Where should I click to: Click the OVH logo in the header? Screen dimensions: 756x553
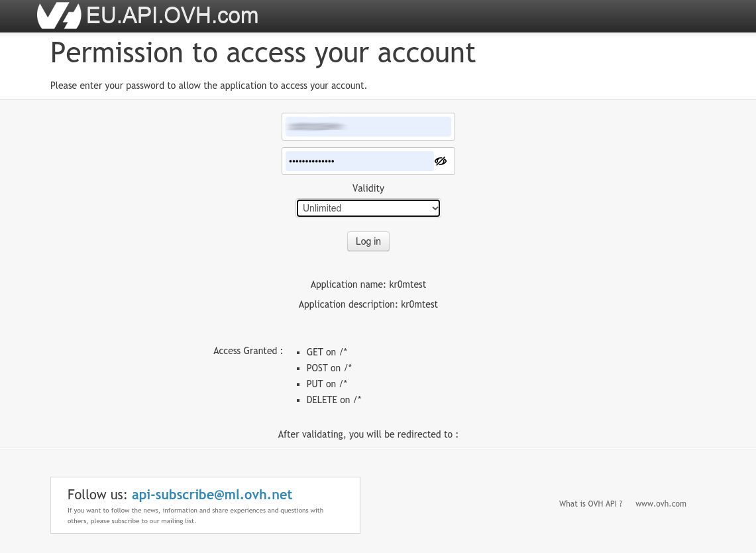[x=59, y=15]
